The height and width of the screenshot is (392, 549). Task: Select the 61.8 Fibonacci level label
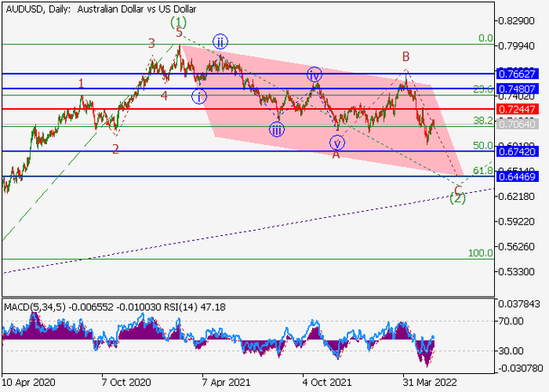tap(481, 172)
